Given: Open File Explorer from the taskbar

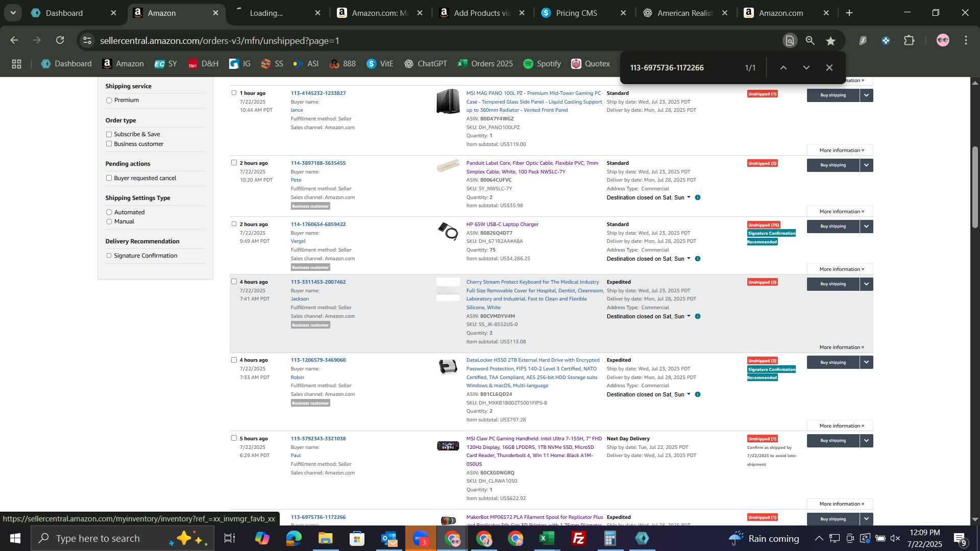Looking at the screenshot, I should pyautogui.click(x=325, y=538).
